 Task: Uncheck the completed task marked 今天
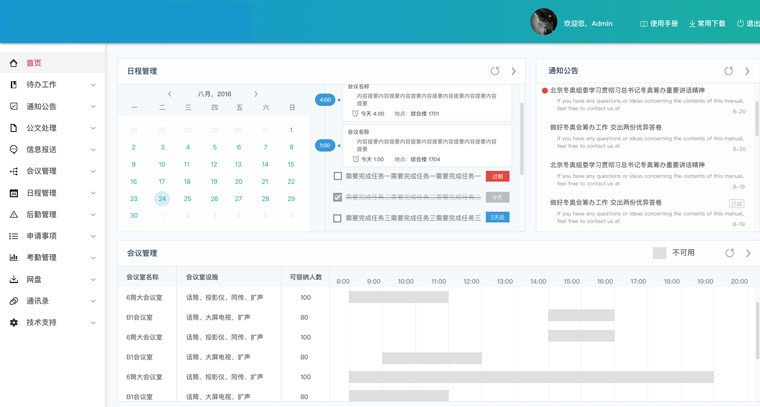click(x=338, y=197)
